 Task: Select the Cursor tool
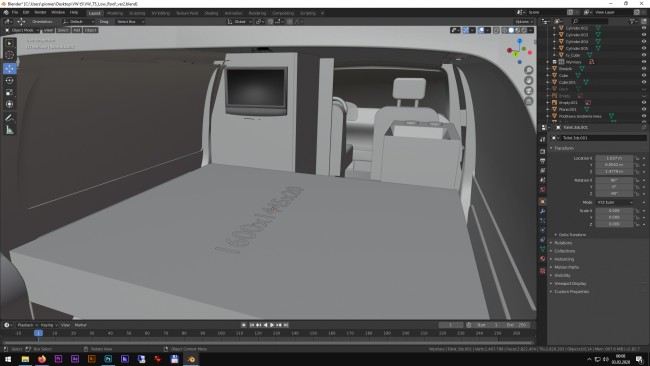(10, 55)
